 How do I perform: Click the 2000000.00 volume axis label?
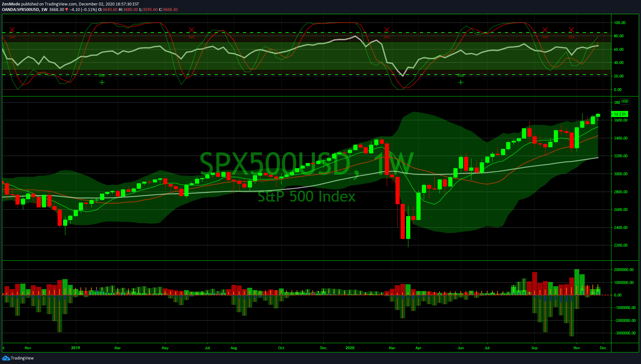point(624,270)
